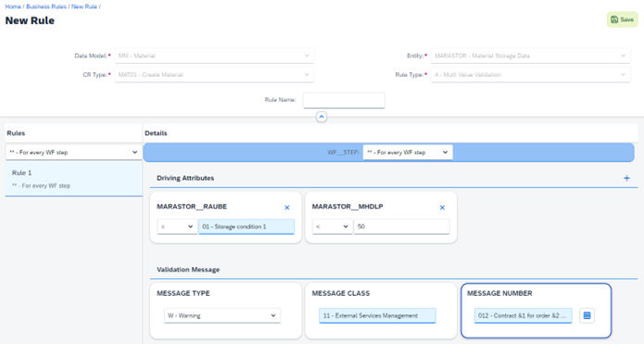
Task: Click the New Rule breadcrumb link
Action: [84, 6]
